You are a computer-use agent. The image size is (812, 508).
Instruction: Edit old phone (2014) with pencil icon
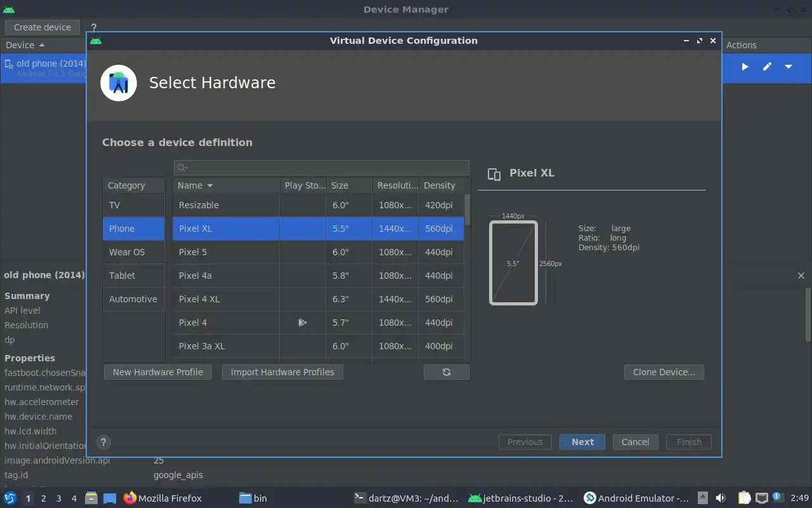tap(767, 67)
